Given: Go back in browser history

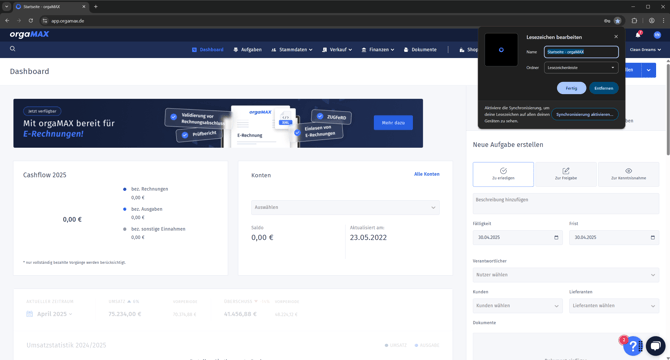Looking at the screenshot, I should click(7, 20).
